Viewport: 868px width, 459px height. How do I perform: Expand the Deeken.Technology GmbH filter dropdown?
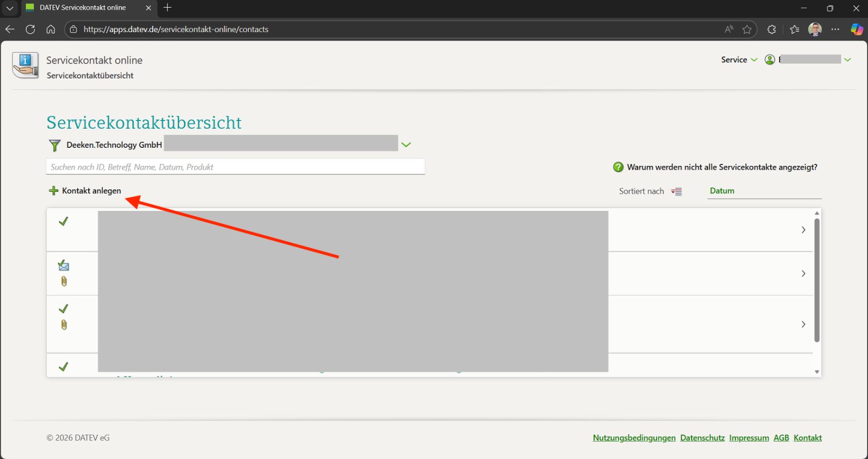tap(406, 145)
